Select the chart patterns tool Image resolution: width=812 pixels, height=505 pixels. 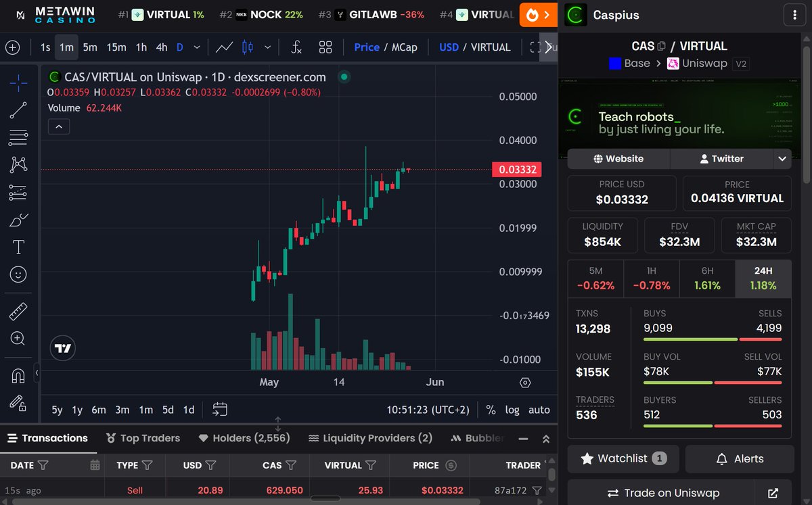point(18,164)
